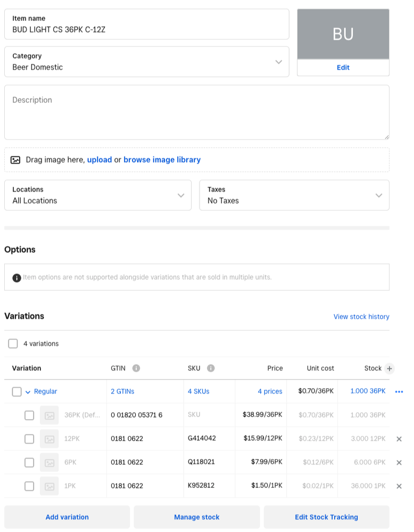414x532 pixels.
Task: Collapse the Regular variation chevron
Action: (28, 392)
